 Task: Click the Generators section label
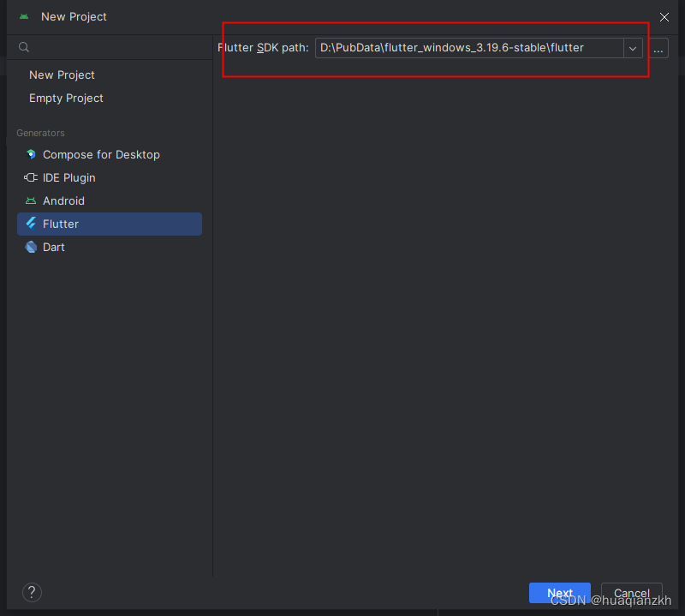pyautogui.click(x=40, y=133)
